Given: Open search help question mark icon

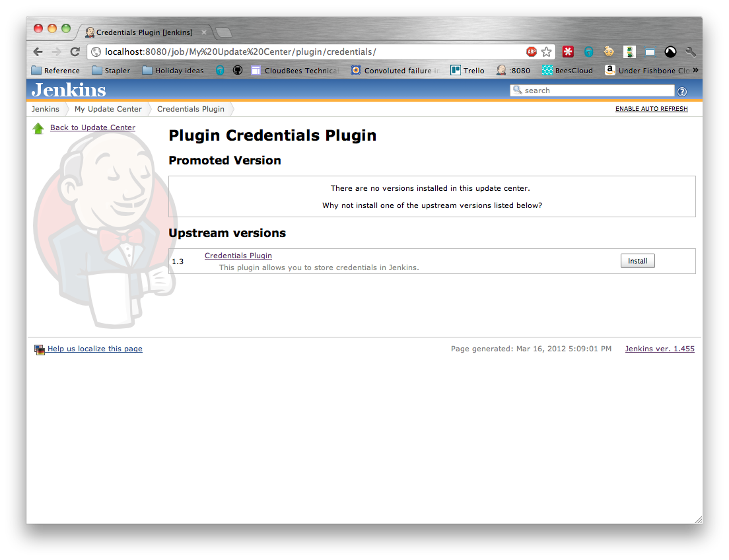Looking at the screenshot, I should 682,92.
